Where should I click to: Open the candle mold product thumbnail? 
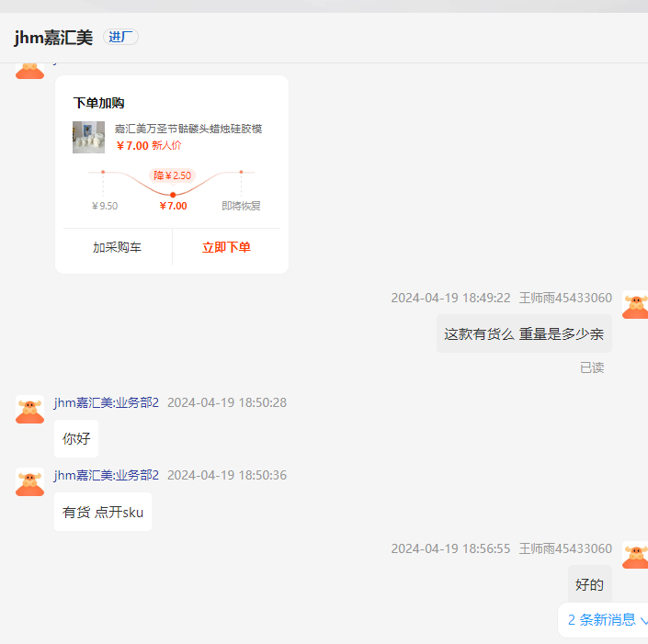click(x=88, y=137)
